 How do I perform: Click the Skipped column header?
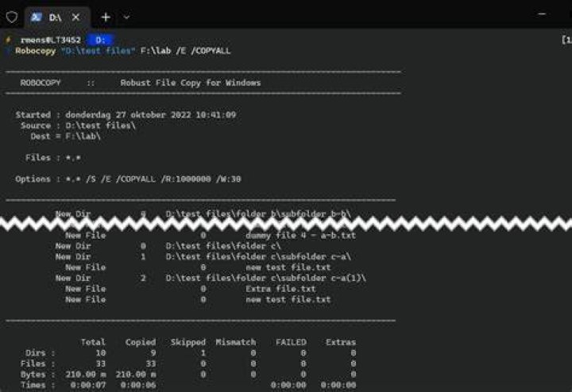(188, 342)
